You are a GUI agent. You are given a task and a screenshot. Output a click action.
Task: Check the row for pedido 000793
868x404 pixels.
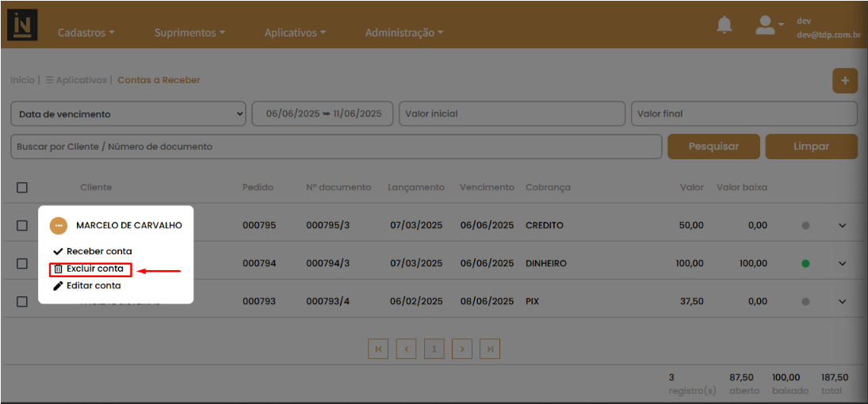coord(22,302)
